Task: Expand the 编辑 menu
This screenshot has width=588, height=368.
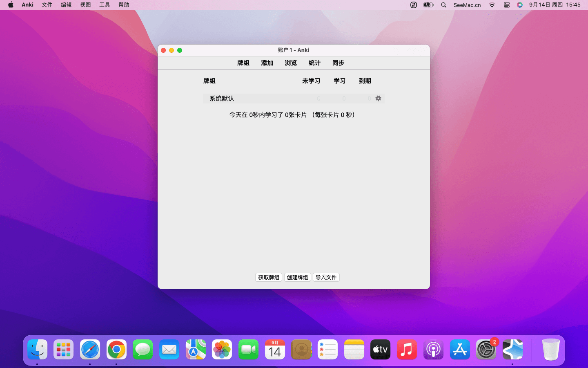Action: coord(66,5)
